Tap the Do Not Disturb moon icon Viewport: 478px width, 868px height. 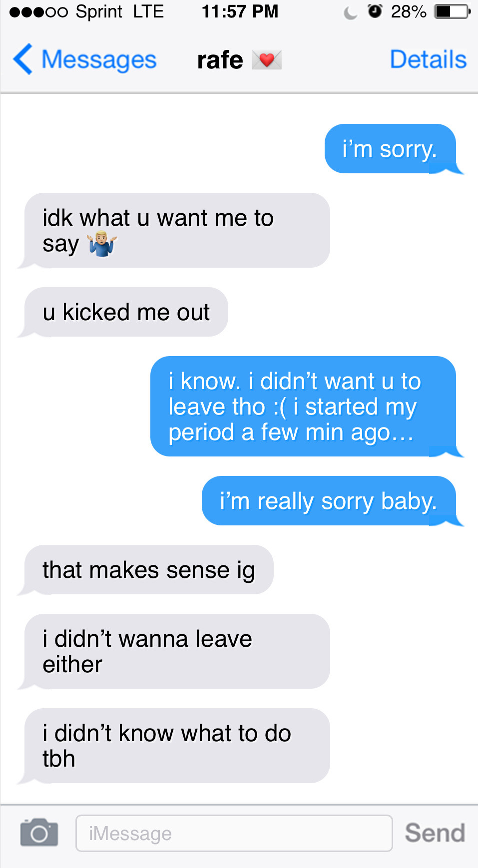click(x=351, y=12)
